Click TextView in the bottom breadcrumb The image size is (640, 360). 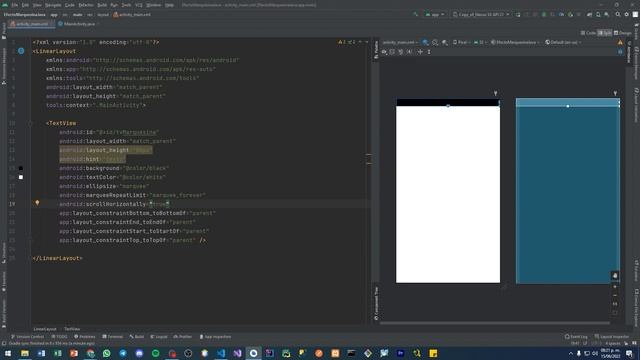pos(72,329)
